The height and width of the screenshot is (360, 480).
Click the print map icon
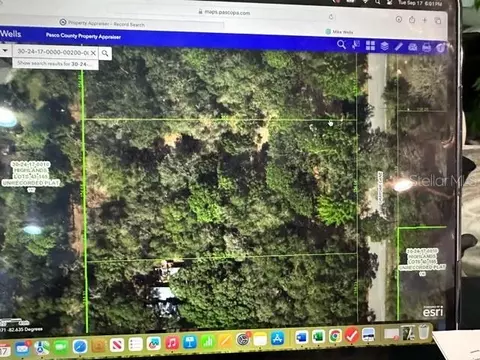tap(427, 48)
